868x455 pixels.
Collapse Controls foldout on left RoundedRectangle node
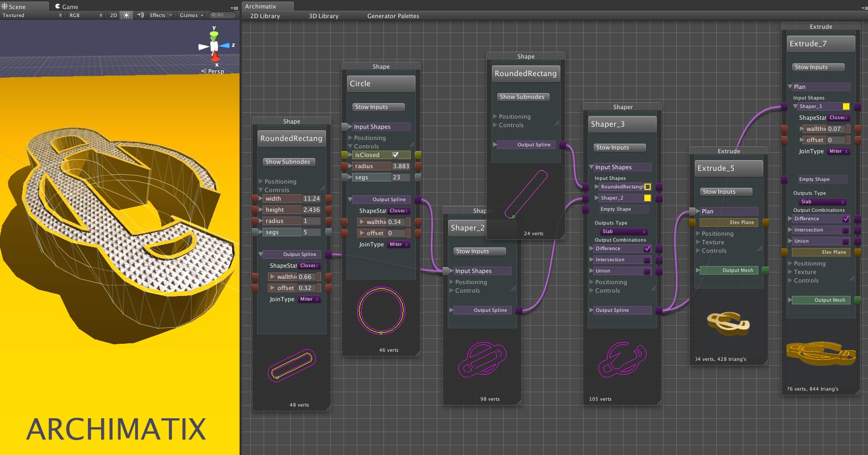(261, 190)
